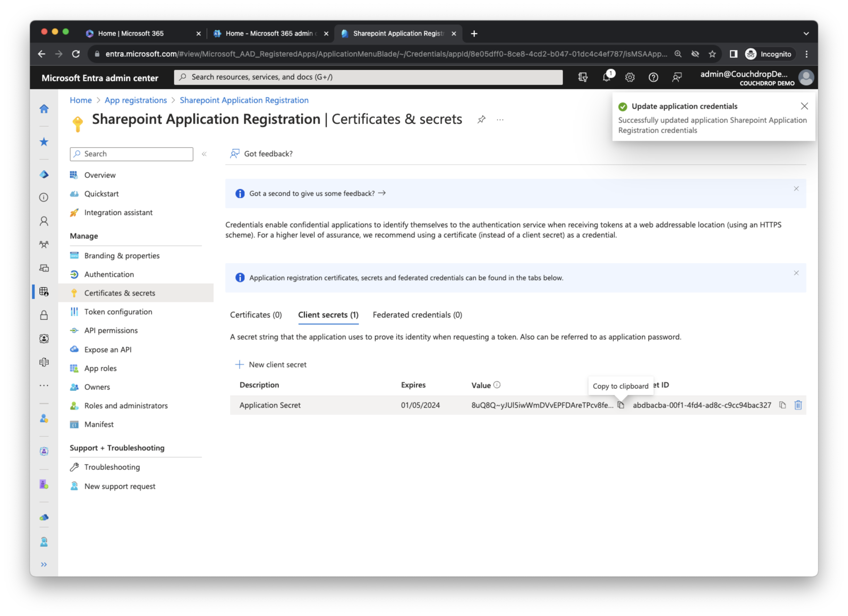
Task: Copy the Secret ID to clipboard
Action: click(783, 405)
